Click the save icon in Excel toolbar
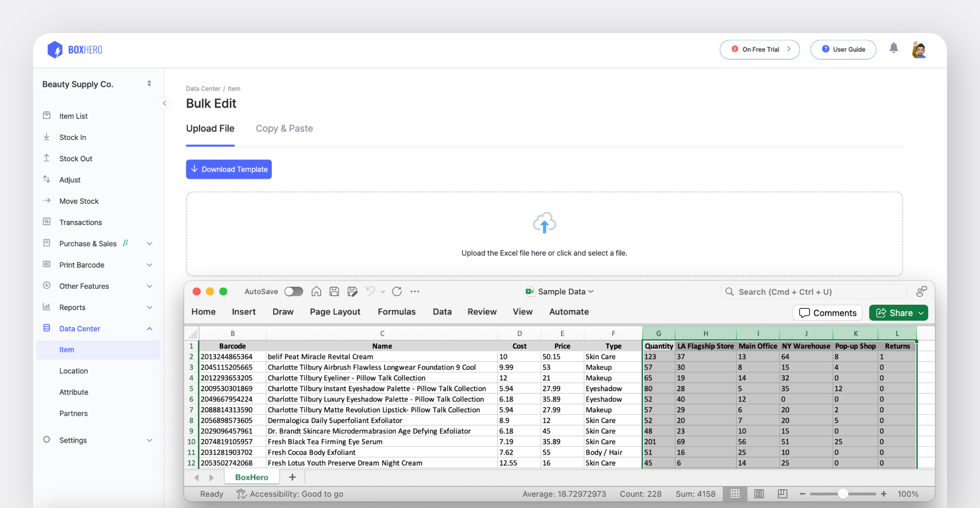Viewport: 980px width, 508px height. tap(334, 291)
